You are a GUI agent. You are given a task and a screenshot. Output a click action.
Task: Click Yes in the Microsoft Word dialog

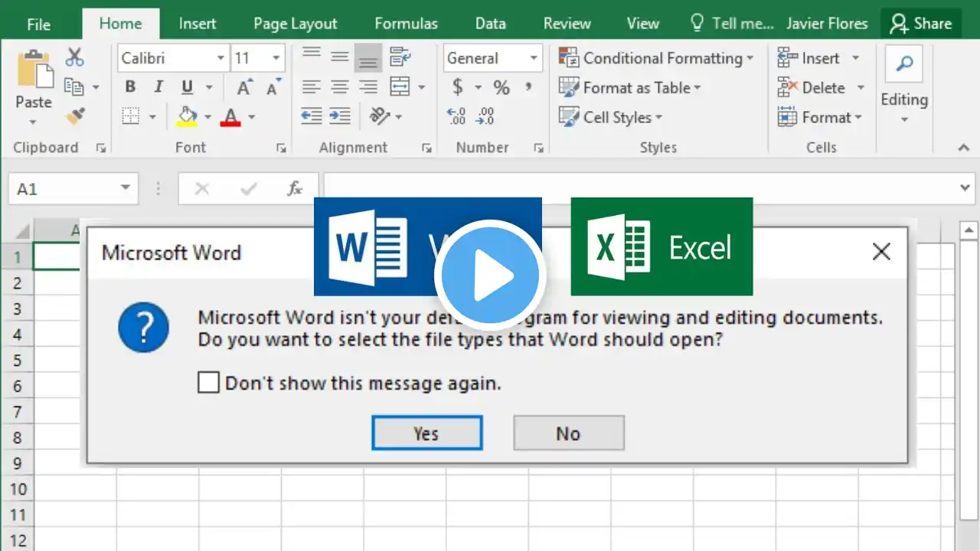[x=426, y=433]
